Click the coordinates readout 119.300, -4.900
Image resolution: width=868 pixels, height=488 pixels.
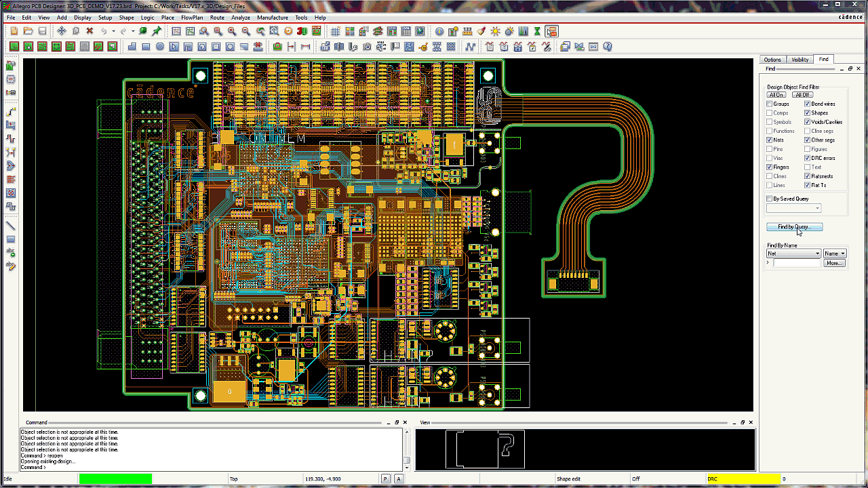coord(321,479)
